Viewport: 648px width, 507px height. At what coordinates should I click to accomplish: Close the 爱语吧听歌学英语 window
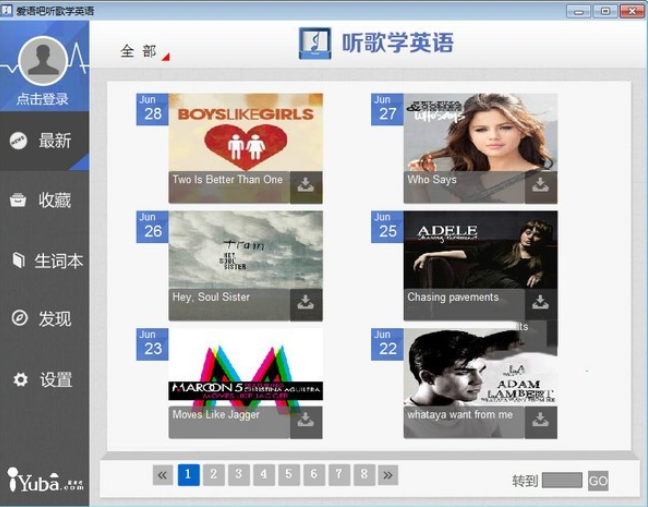pyautogui.click(x=632, y=11)
